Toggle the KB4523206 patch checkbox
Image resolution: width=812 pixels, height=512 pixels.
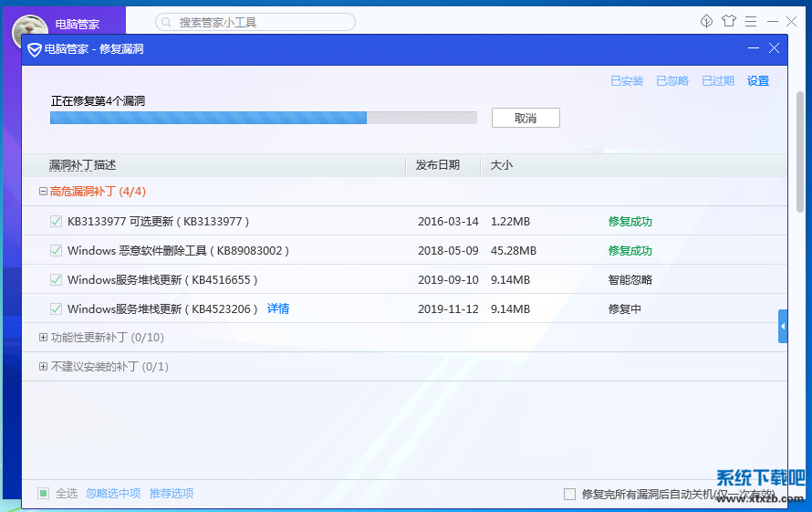click(56, 308)
